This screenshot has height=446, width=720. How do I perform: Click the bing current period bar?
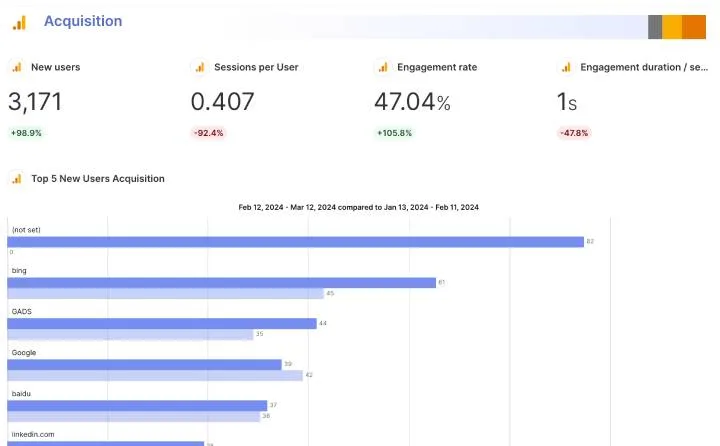click(x=221, y=282)
